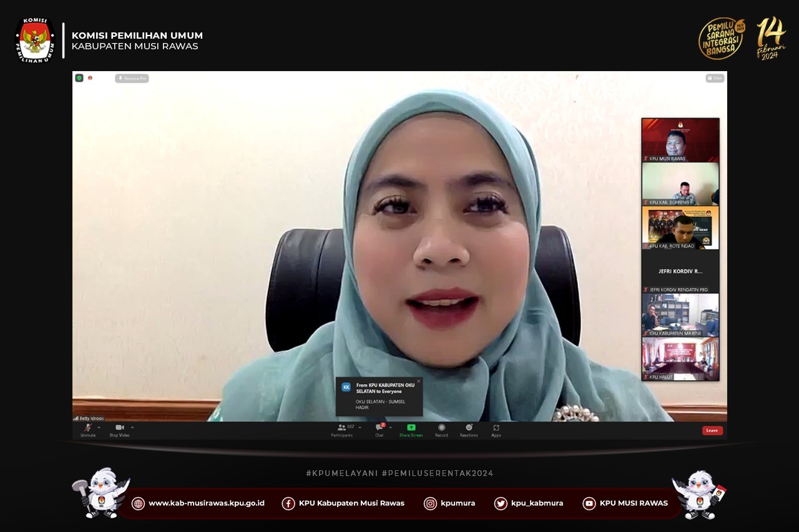Expand chat options arrow beside Chat

(x=390, y=428)
